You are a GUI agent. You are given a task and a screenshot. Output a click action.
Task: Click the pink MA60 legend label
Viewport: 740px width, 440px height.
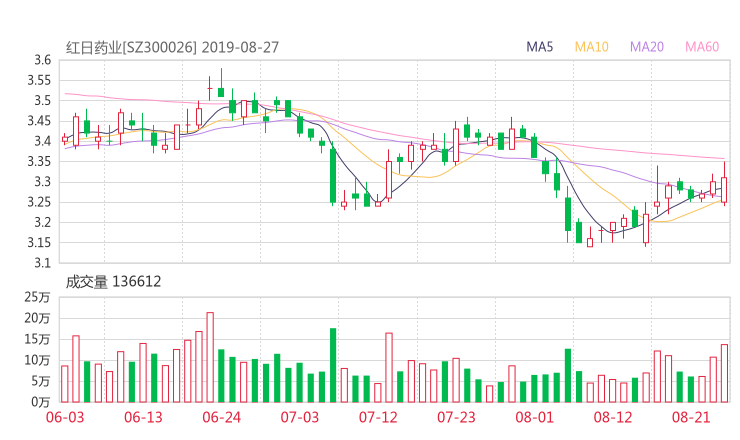702,47
